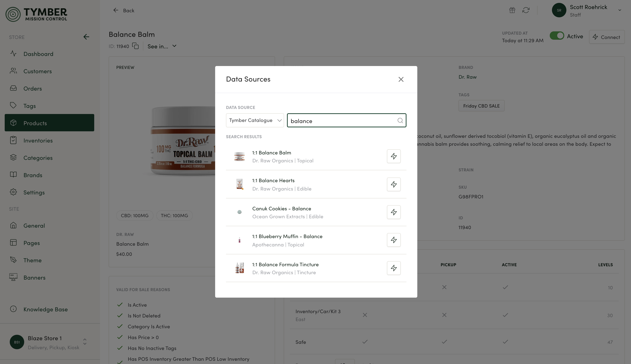The width and height of the screenshot is (631, 364).
Task: Open Products in sidebar
Action: click(x=49, y=123)
